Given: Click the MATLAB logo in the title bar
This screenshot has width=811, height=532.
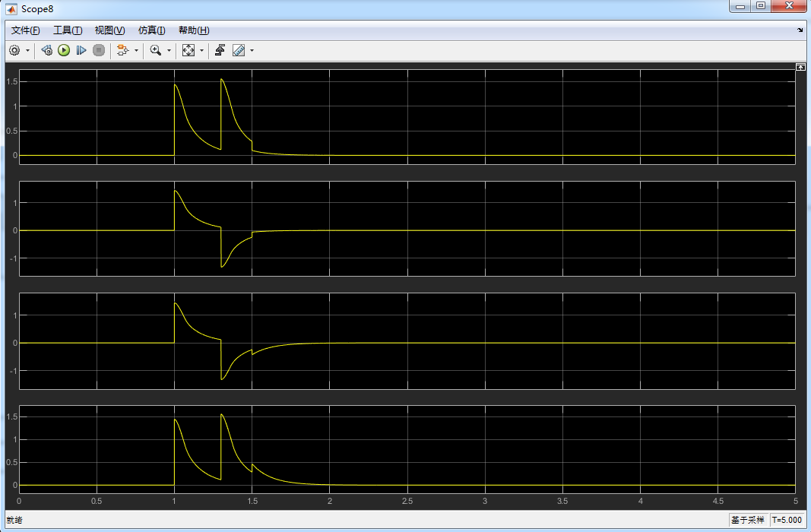Looking at the screenshot, I should tap(11, 9).
